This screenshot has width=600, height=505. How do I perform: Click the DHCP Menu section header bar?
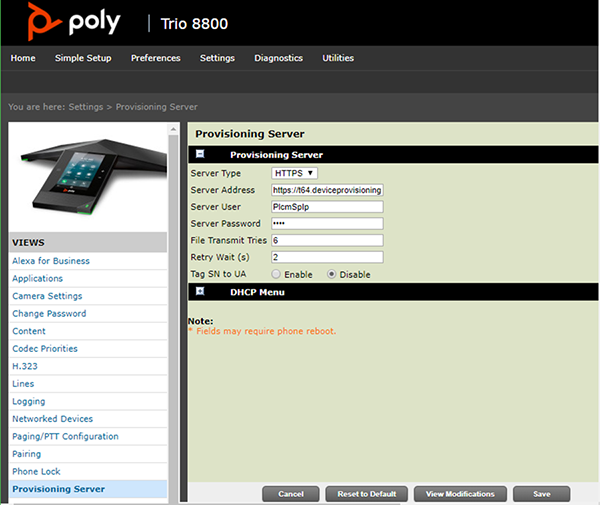click(x=393, y=292)
